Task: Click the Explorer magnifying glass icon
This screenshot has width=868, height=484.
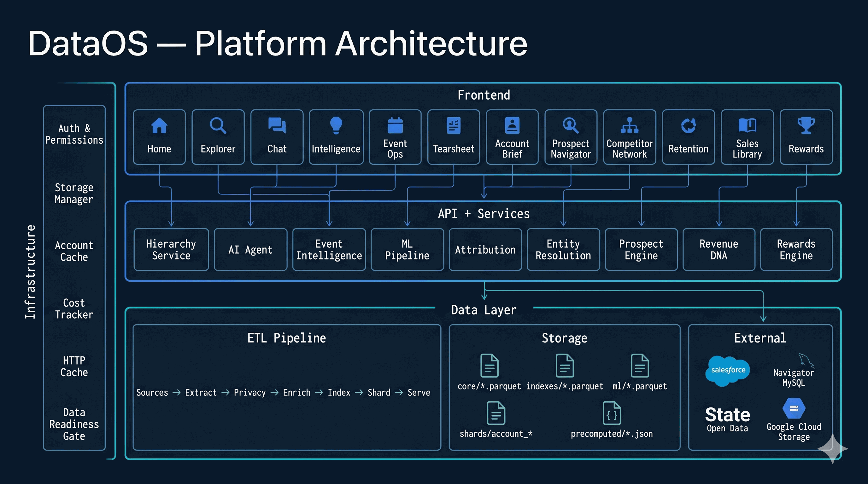Action: tap(218, 126)
